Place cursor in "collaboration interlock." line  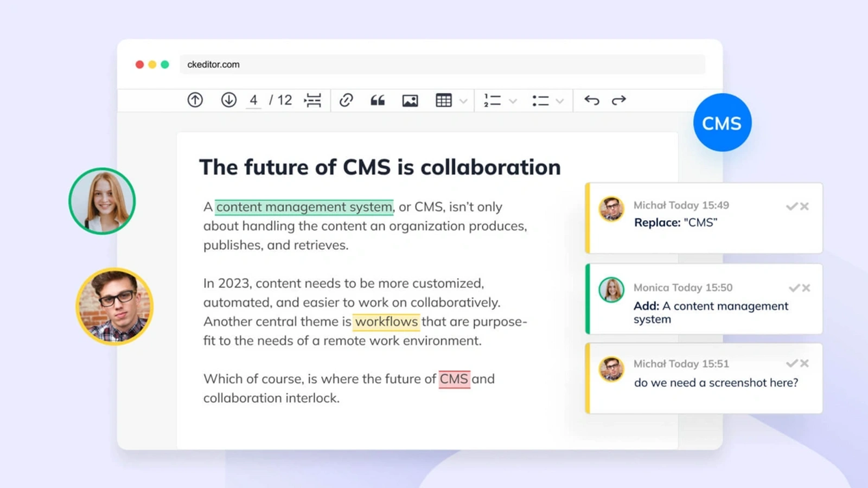(x=271, y=399)
